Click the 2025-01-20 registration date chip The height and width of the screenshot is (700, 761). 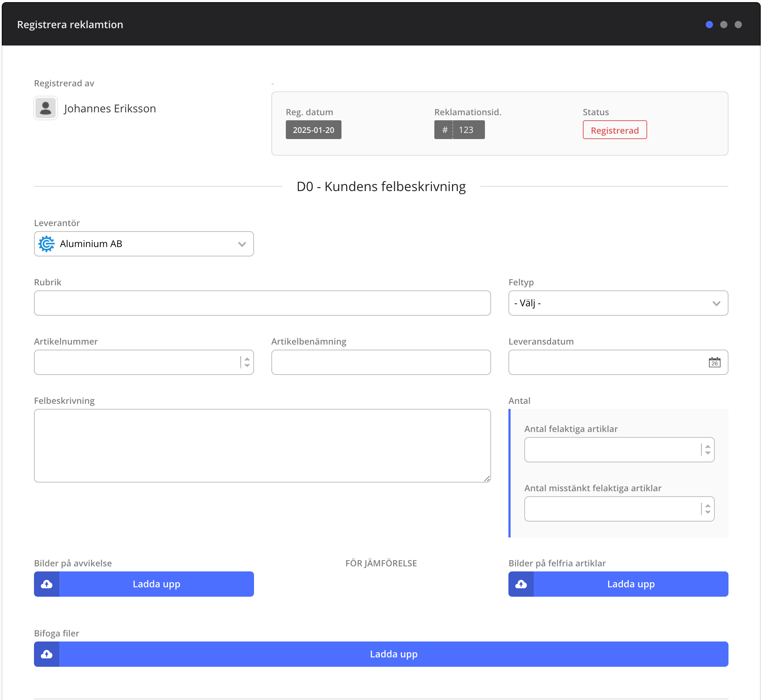(313, 129)
